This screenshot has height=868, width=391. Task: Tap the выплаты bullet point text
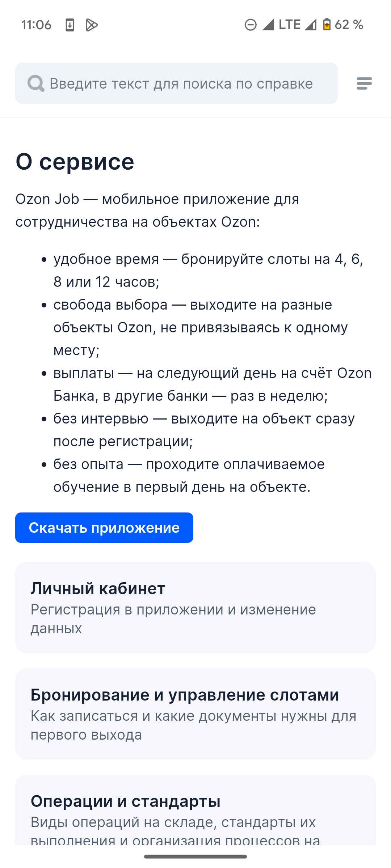[x=213, y=384]
